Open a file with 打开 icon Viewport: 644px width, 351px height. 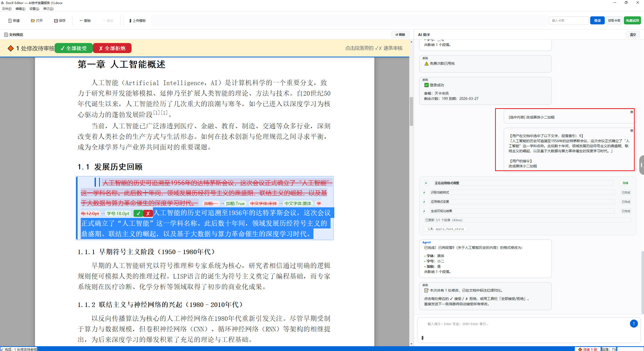pyautogui.click(x=37, y=21)
